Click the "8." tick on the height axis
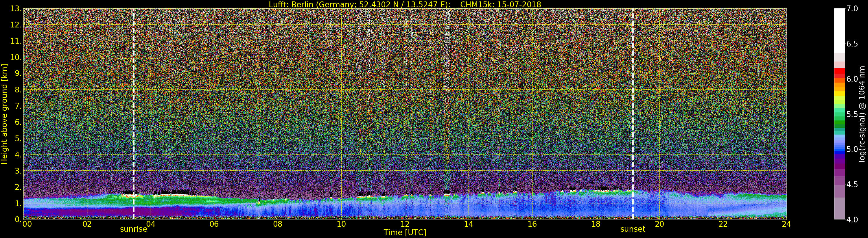 (x=18, y=90)
